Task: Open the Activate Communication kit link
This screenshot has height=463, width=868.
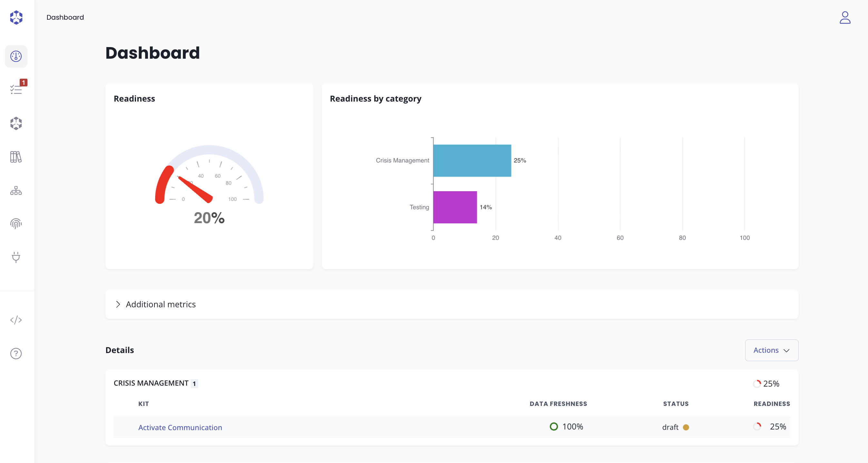Action: pos(180,427)
